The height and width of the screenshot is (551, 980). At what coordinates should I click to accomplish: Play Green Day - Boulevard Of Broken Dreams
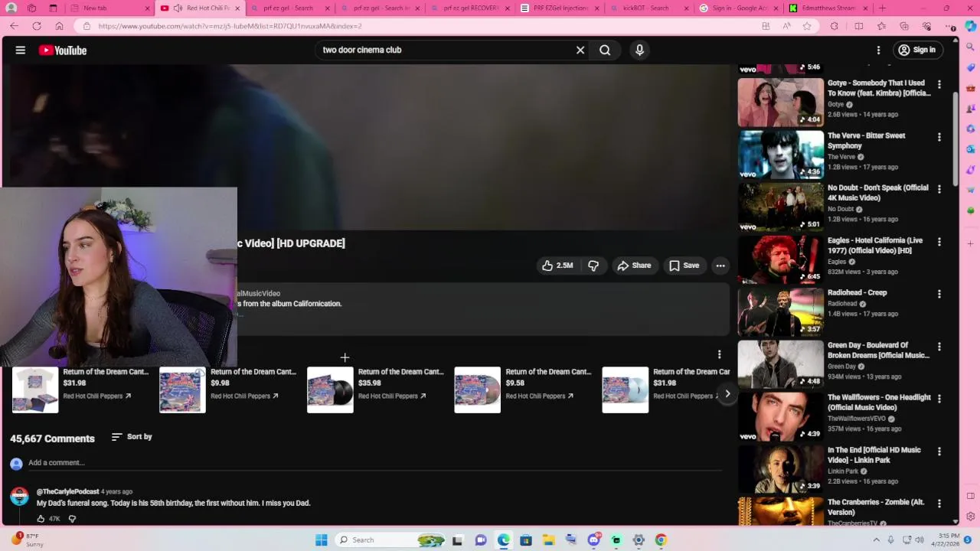781,364
